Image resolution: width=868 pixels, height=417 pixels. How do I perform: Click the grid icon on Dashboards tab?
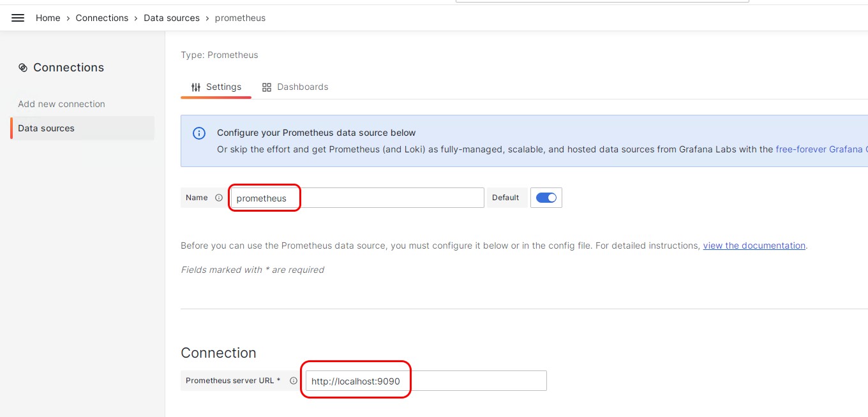click(267, 87)
